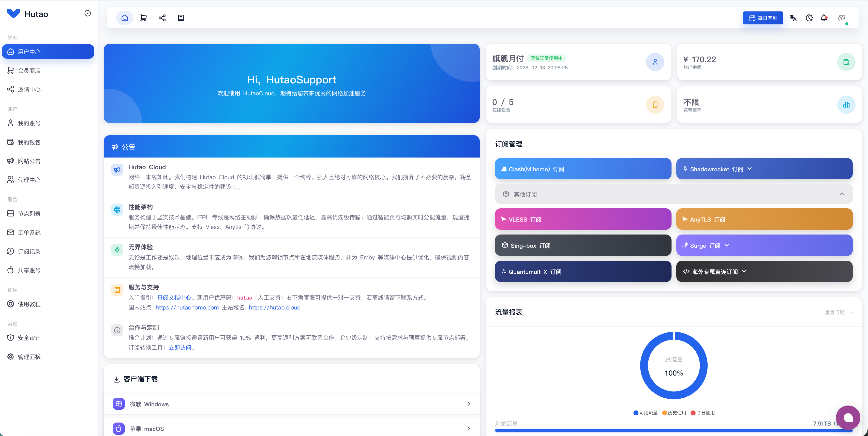
Task: Click the info icon beside 合作与定制
Action: click(117, 330)
